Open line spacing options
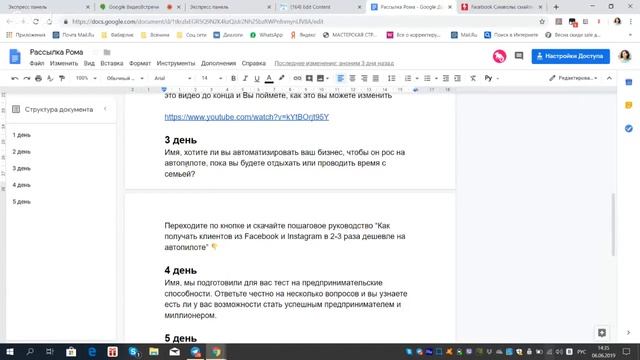 pos(391,78)
